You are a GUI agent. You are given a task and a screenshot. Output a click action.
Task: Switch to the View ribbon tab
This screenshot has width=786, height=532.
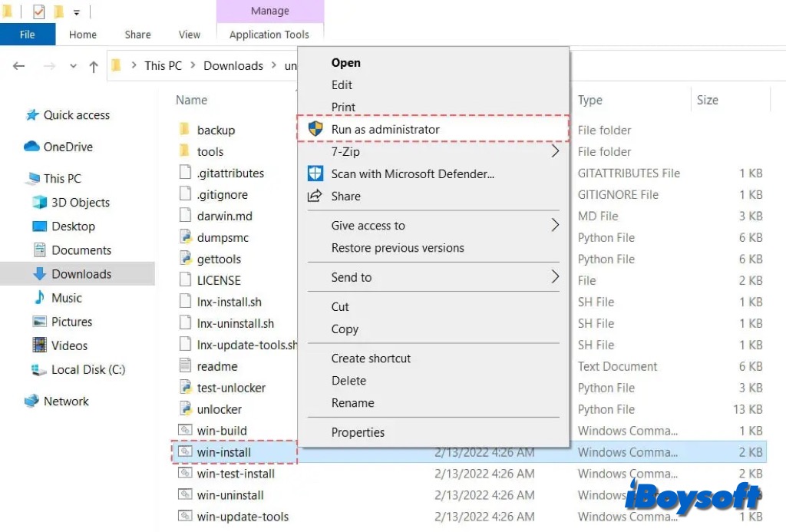click(190, 35)
